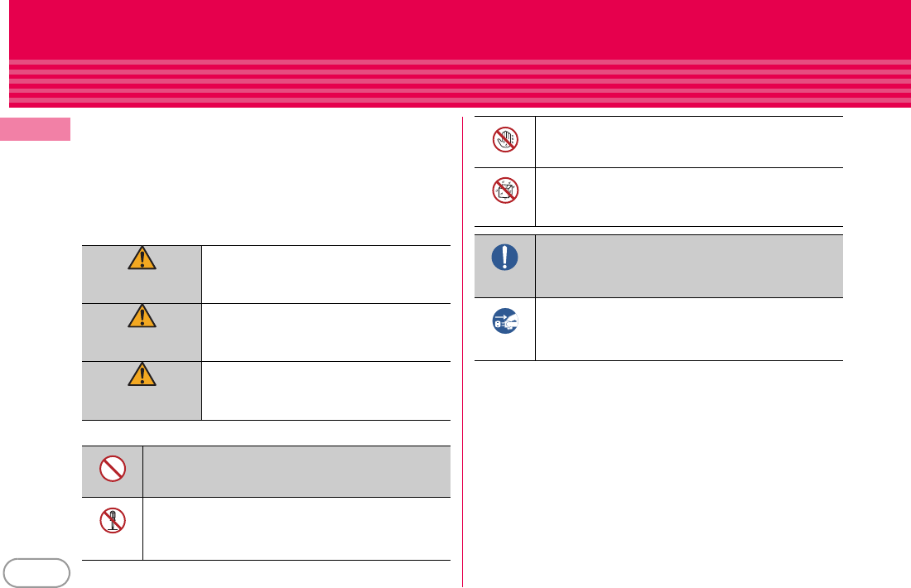This screenshot has height=588, width=911.
Task: Click the plain red prohibition circle icon
Action: [x=112, y=470]
